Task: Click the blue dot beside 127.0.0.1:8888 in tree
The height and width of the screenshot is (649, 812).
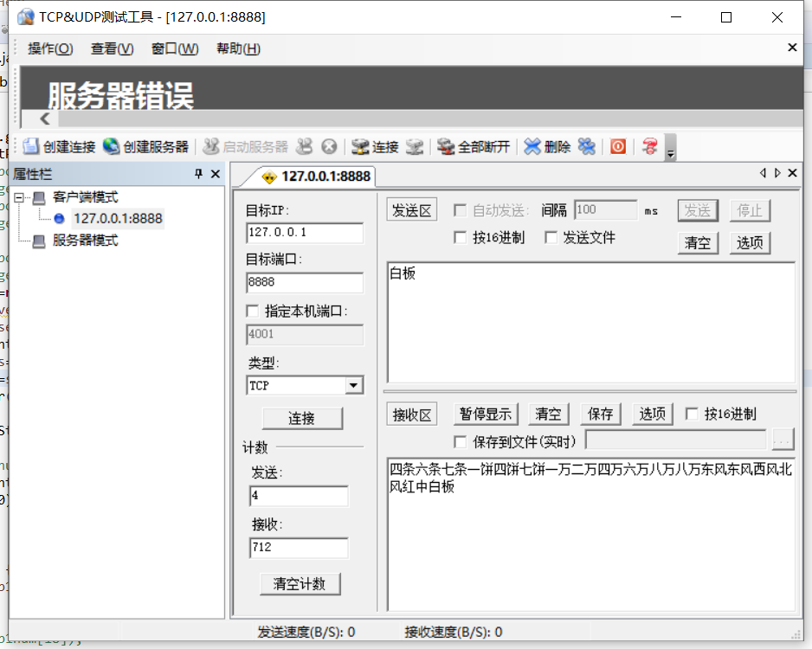Action: [x=59, y=219]
